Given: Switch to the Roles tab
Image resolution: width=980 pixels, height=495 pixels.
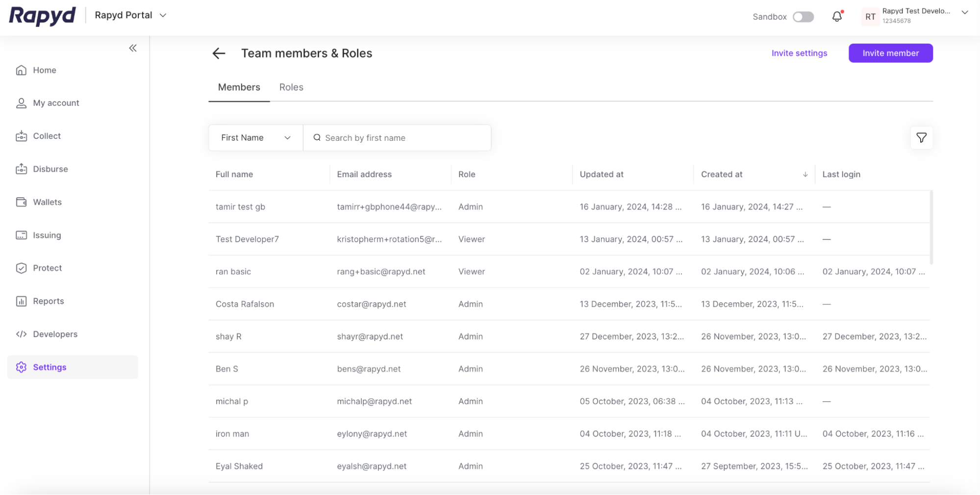Looking at the screenshot, I should pyautogui.click(x=291, y=87).
